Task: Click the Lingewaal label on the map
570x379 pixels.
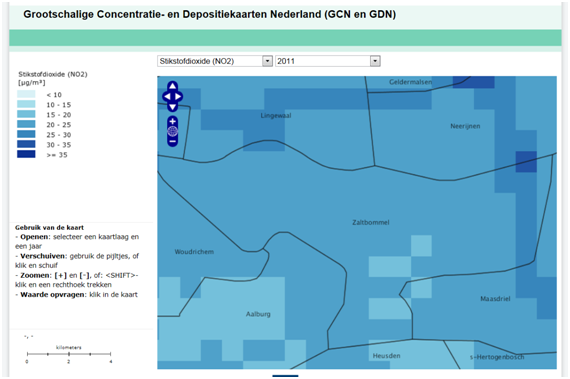Action: coord(276,116)
